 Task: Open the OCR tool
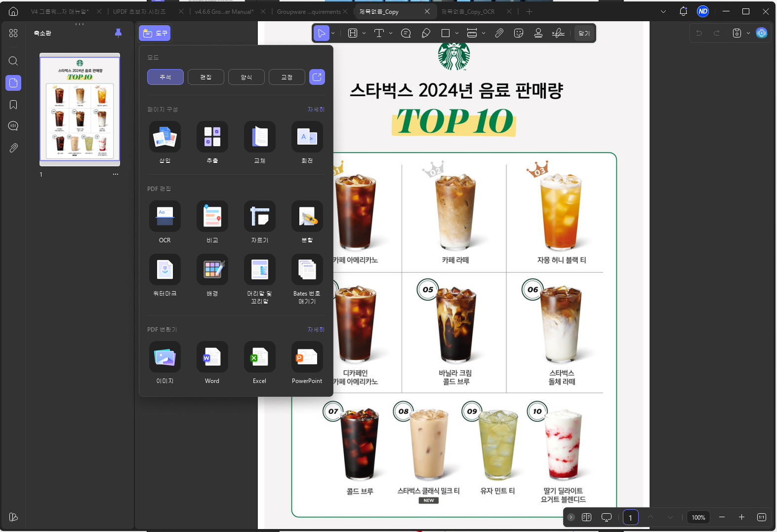(165, 222)
